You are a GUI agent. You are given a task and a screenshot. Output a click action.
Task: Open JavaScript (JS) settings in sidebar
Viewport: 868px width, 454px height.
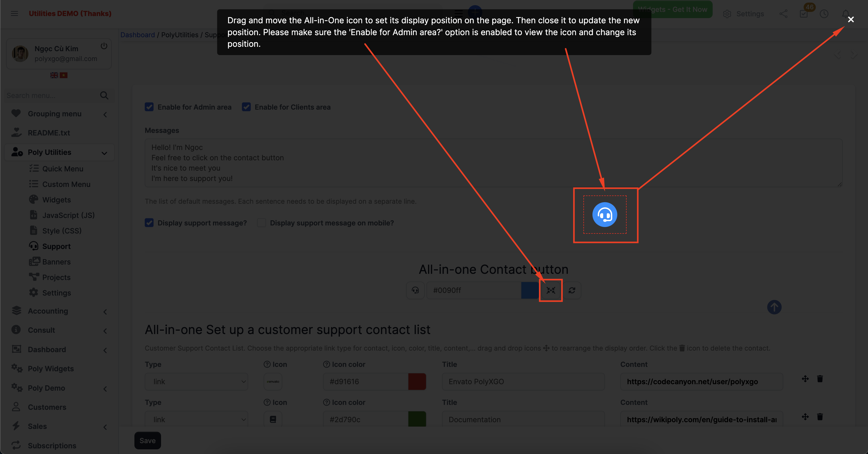coord(68,215)
